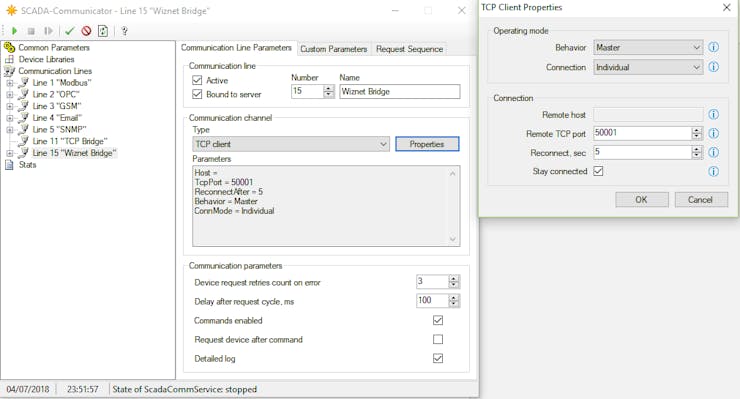Select the Communication Lines node
This screenshot has height=399, width=740.
pyautogui.click(x=55, y=71)
